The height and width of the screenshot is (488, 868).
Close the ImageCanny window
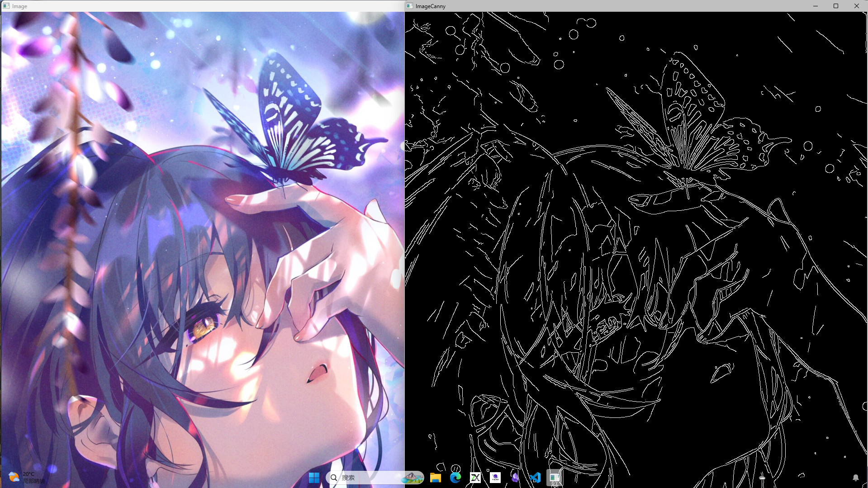(x=856, y=6)
